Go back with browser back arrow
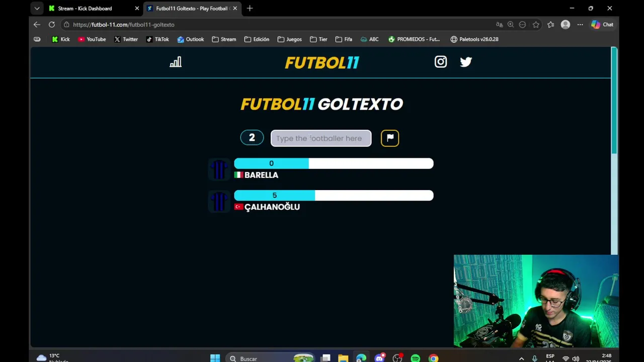The image size is (644, 362). click(x=37, y=25)
